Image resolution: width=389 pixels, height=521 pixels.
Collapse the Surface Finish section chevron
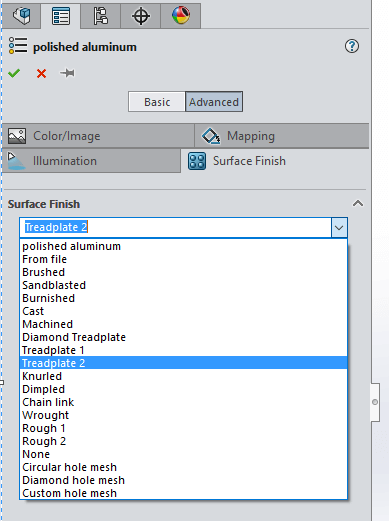[x=358, y=204]
